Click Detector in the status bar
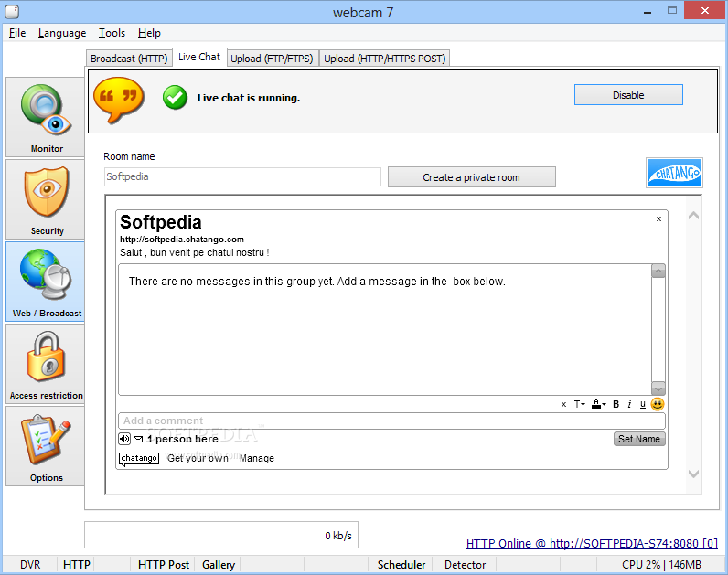728x575 pixels. click(x=465, y=565)
